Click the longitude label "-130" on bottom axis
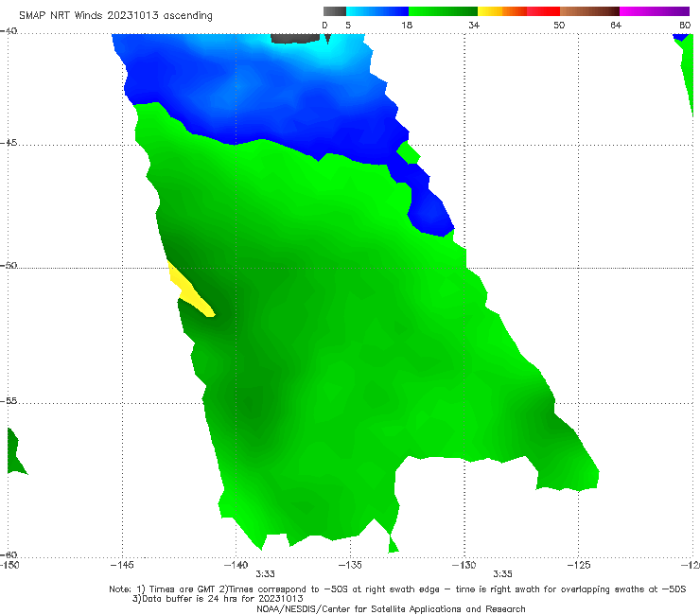 point(464,565)
